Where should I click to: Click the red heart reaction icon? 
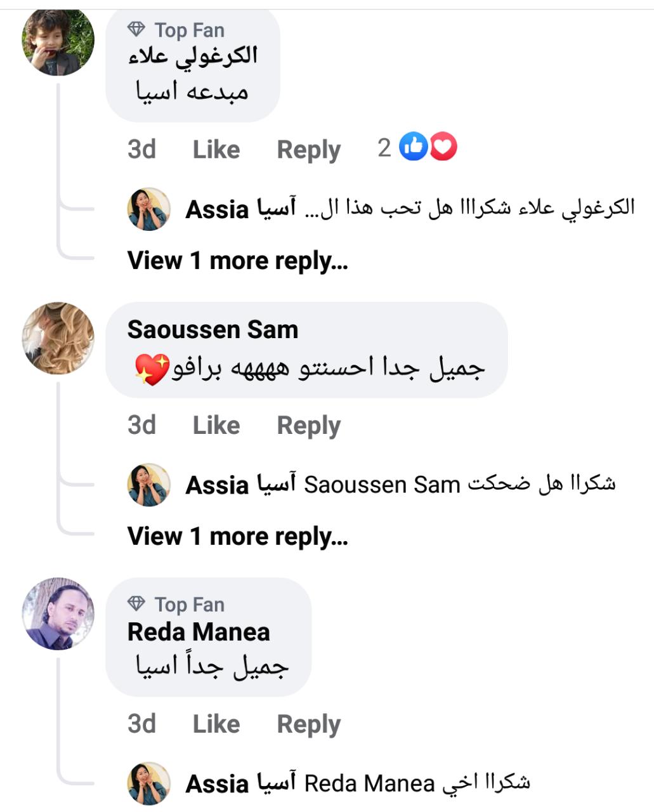point(443,147)
